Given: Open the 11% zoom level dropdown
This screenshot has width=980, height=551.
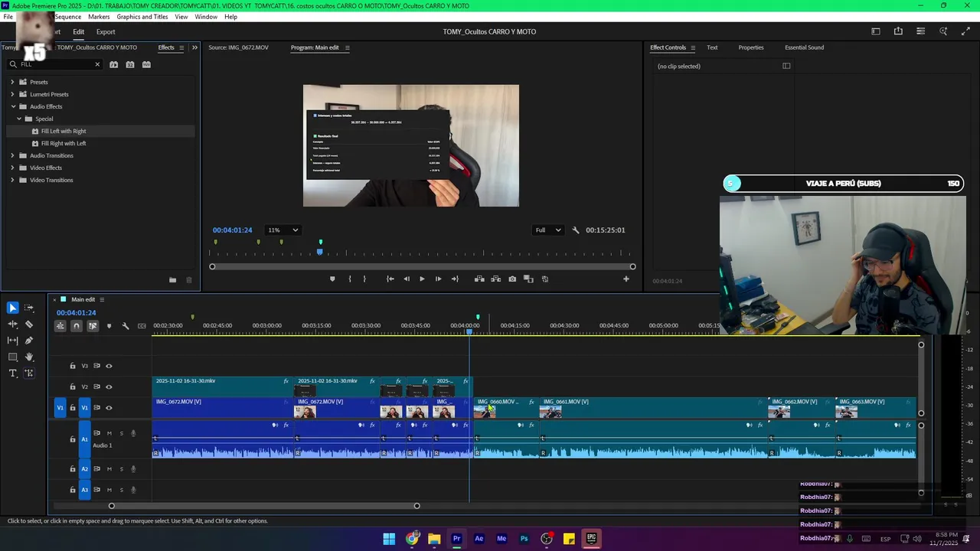Looking at the screenshot, I should (283, 230).
